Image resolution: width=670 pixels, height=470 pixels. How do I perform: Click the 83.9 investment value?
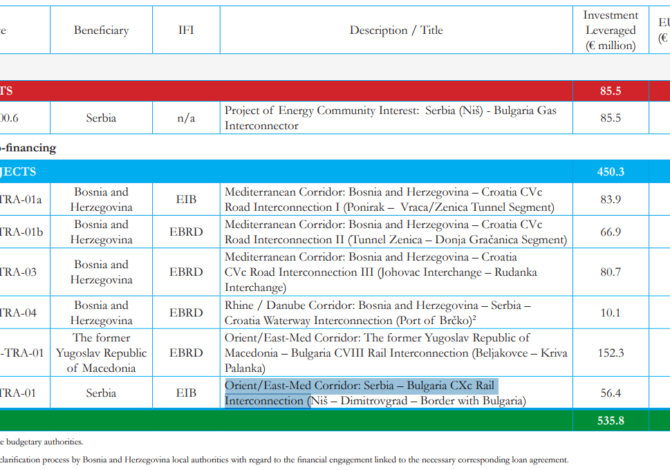(610, 199)
